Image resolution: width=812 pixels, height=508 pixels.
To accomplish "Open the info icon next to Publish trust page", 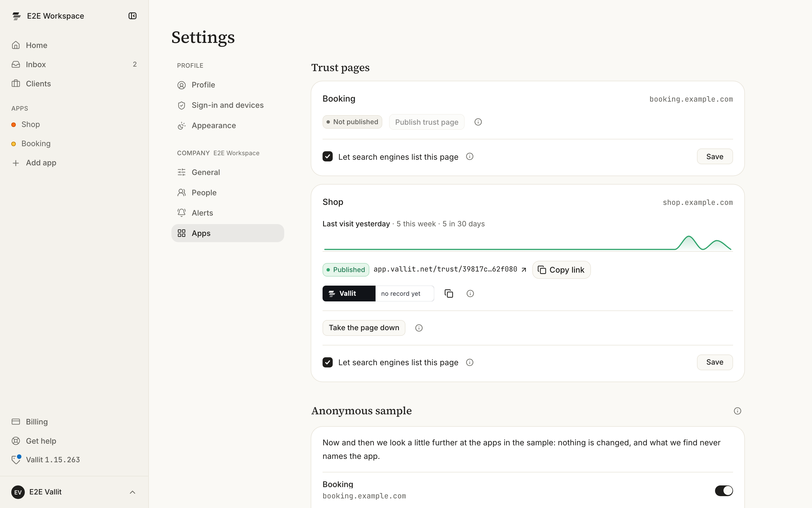I will pyautogui.click(x=478, y=122).
